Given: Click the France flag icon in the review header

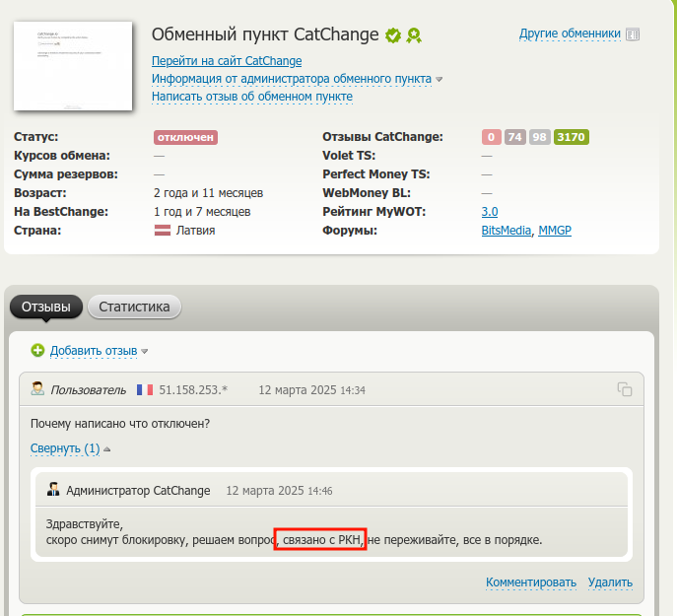Looking at the screenshot, I should tap(145, 390).
